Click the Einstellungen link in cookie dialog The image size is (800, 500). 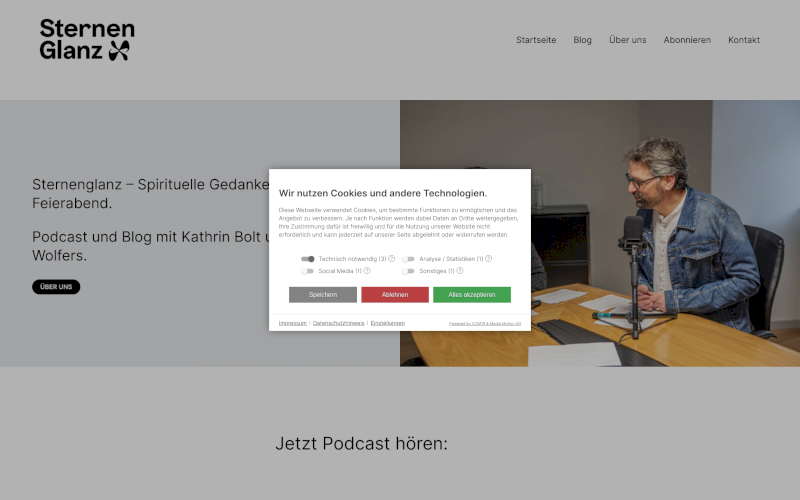tap(388, 323)
